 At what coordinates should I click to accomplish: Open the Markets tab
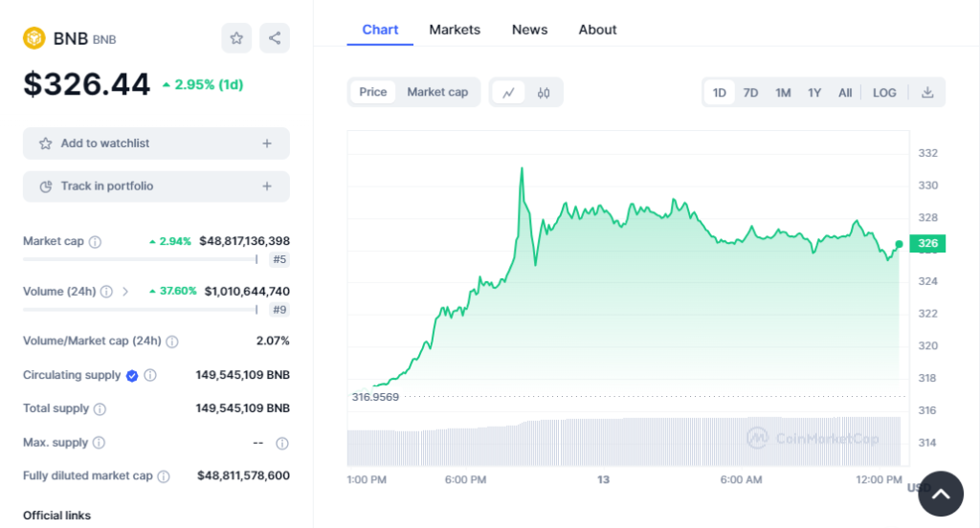point(455,30)
